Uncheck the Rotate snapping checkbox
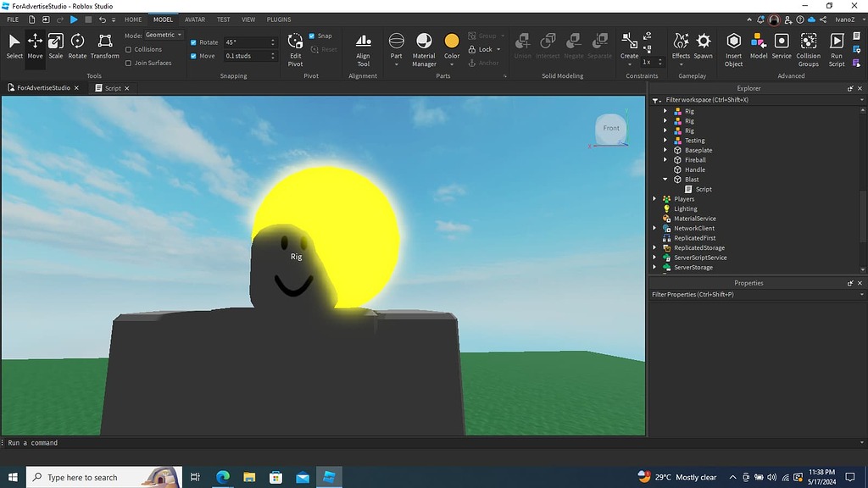868x488 pixels. [x=194, y=42]
